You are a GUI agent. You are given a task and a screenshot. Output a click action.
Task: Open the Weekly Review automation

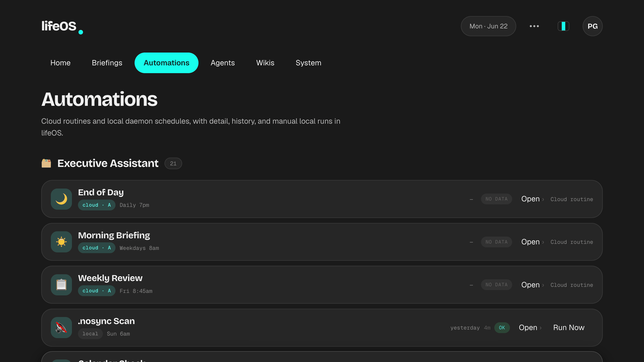click(532, 285)
